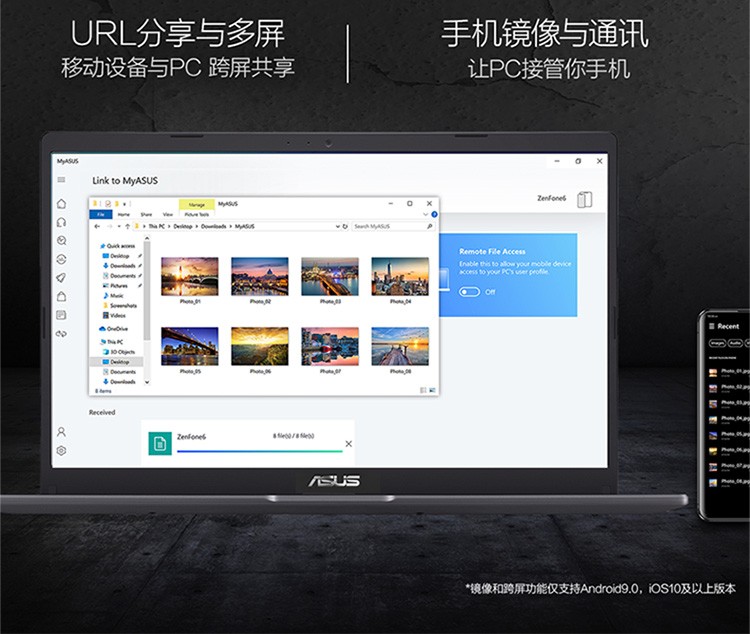This screenshot has width=750, height=634.
Task: Select Photo_05 thumbnail
Action: 190,346
